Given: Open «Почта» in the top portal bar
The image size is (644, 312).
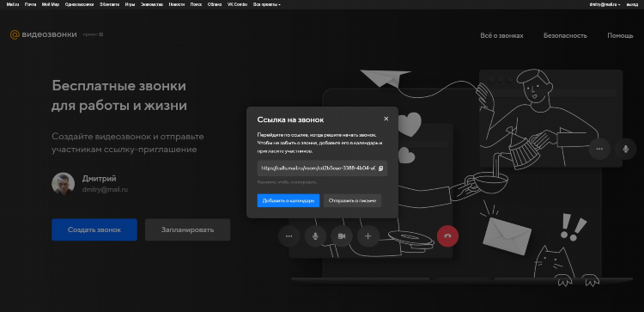Looking at the screenshot, I should click(x=30, y=4).
